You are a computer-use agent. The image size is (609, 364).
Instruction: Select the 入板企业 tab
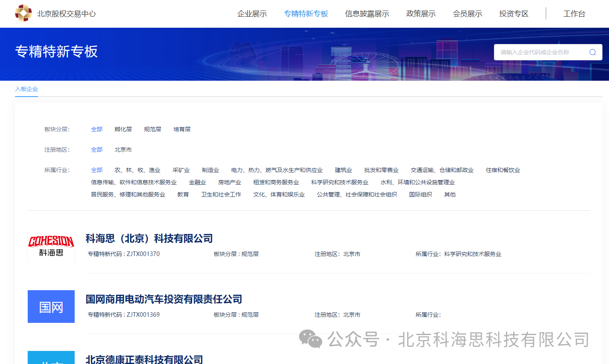27,89
